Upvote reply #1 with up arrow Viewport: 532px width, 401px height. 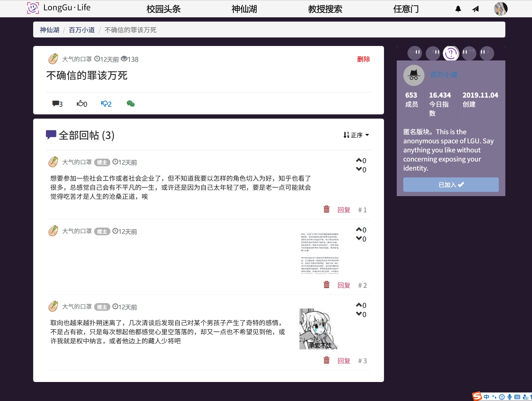point(359,160)
